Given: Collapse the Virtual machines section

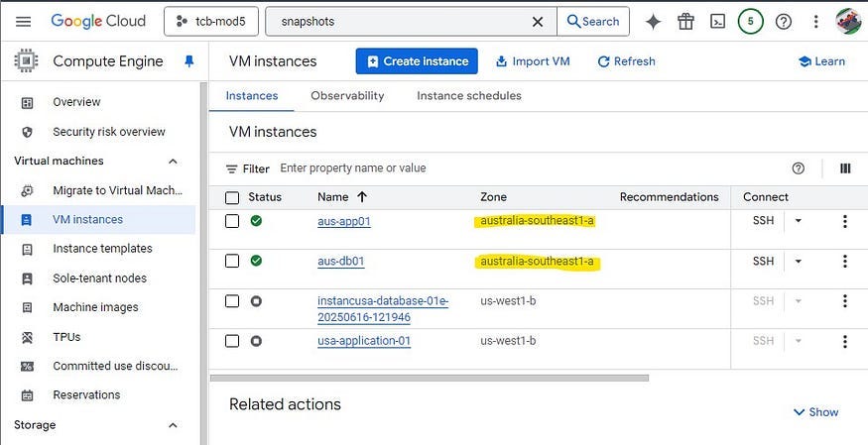Looking at the screenshot, I should click(x=173, y=161).
